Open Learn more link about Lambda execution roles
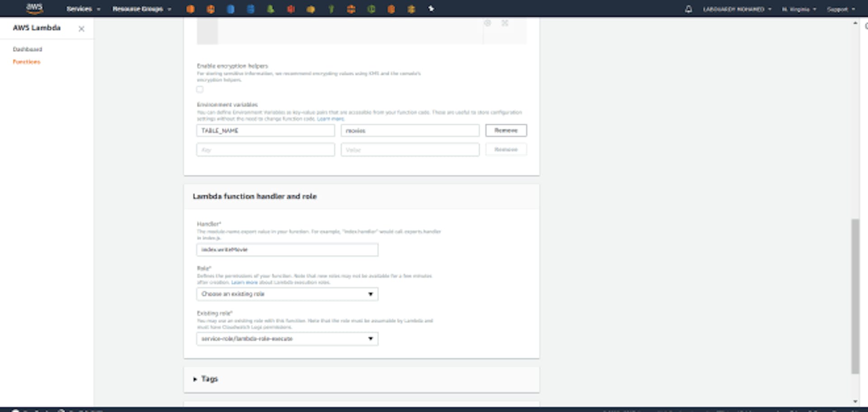Screen dimensions: 868x412 [x=244, y=282]
